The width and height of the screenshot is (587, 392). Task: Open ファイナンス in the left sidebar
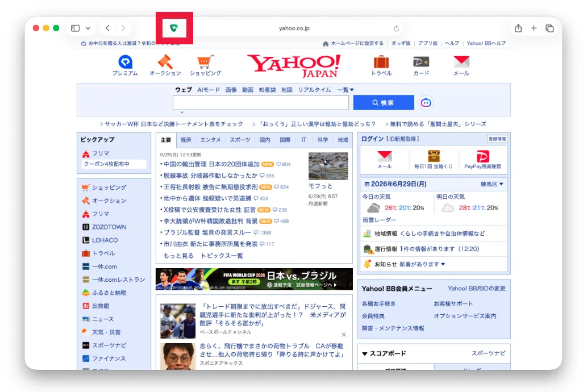tap(109, 358)
